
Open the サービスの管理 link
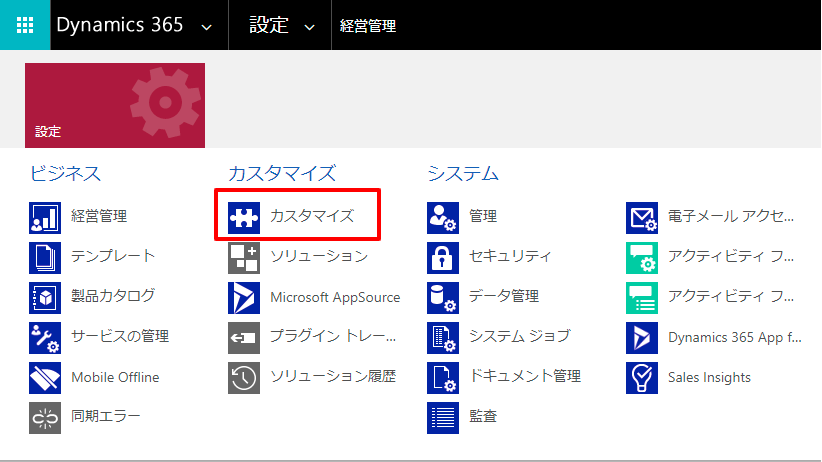point(120,336)
